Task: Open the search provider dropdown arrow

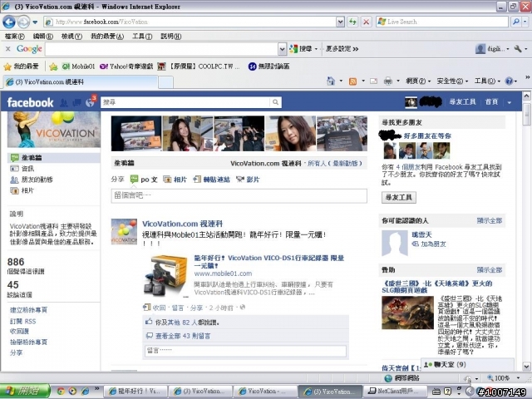Action: [x=525, y=22]
